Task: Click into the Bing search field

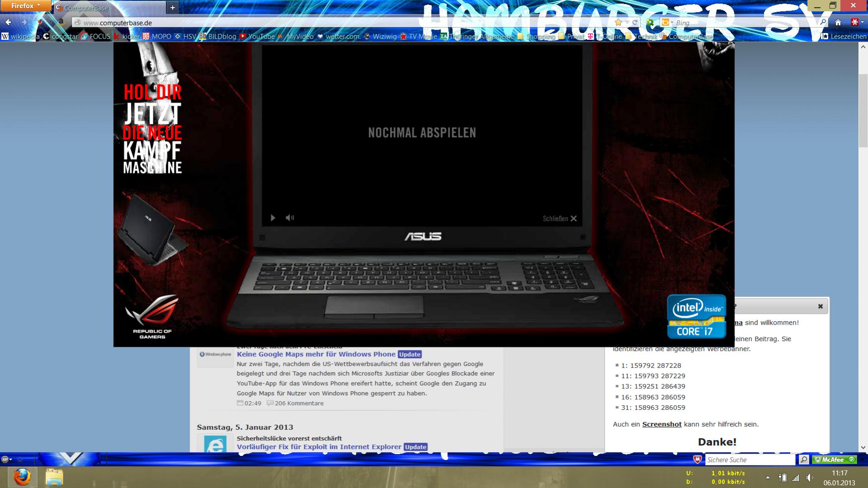Action: (746, 23)
